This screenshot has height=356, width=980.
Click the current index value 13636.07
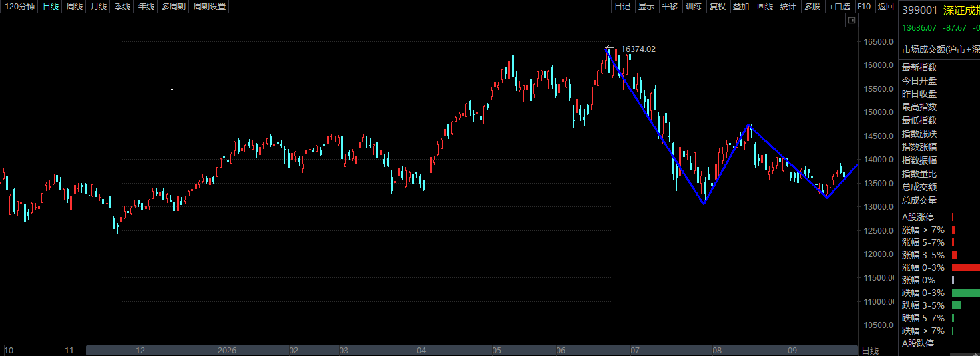pyautogui.click(x=919, y=28)
